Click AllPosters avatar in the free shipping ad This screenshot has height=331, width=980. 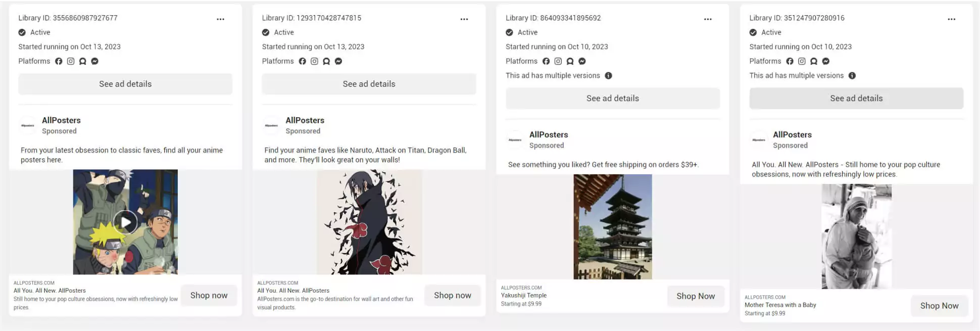coord(515,140)
